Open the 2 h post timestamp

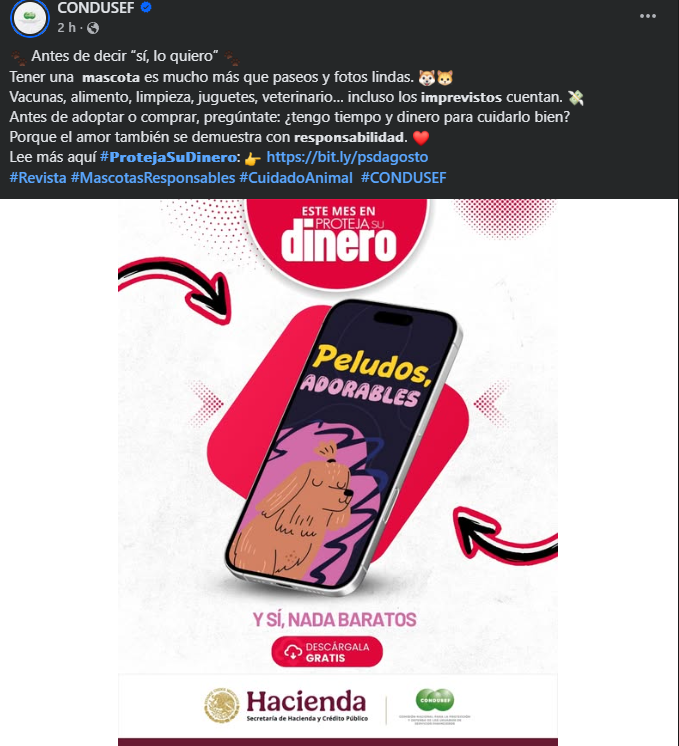pos(67,28)
